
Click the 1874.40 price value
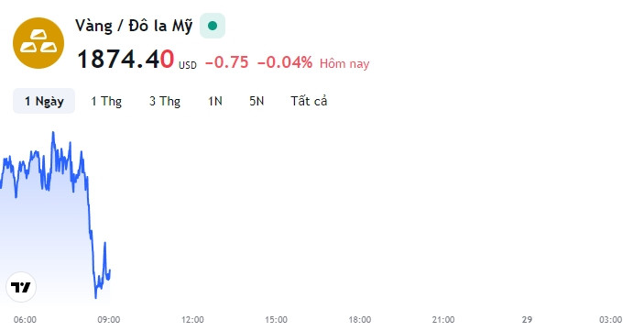pos(126,59)
